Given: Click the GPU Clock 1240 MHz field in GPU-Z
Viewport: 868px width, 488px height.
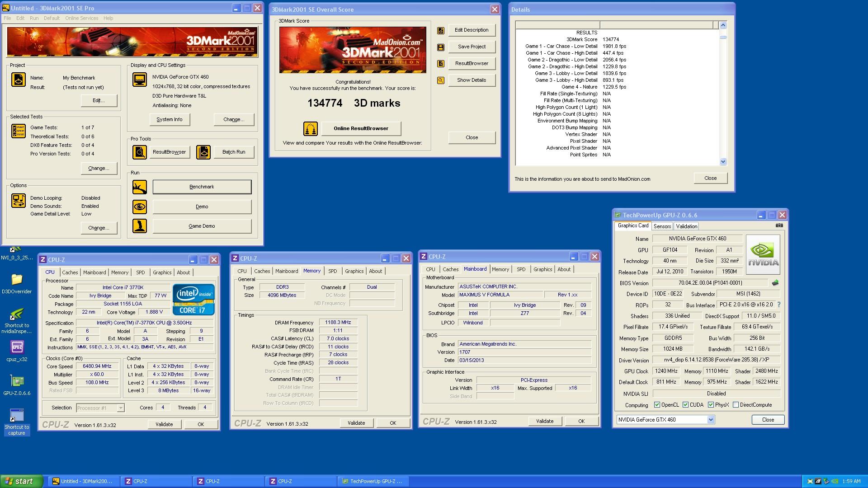Looking at the screenshot, I should click(x=666, y=371).
